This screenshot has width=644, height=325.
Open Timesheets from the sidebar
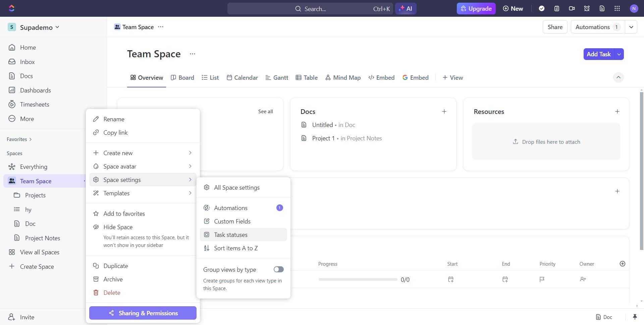pyautogui.click(x=35, y=104)
